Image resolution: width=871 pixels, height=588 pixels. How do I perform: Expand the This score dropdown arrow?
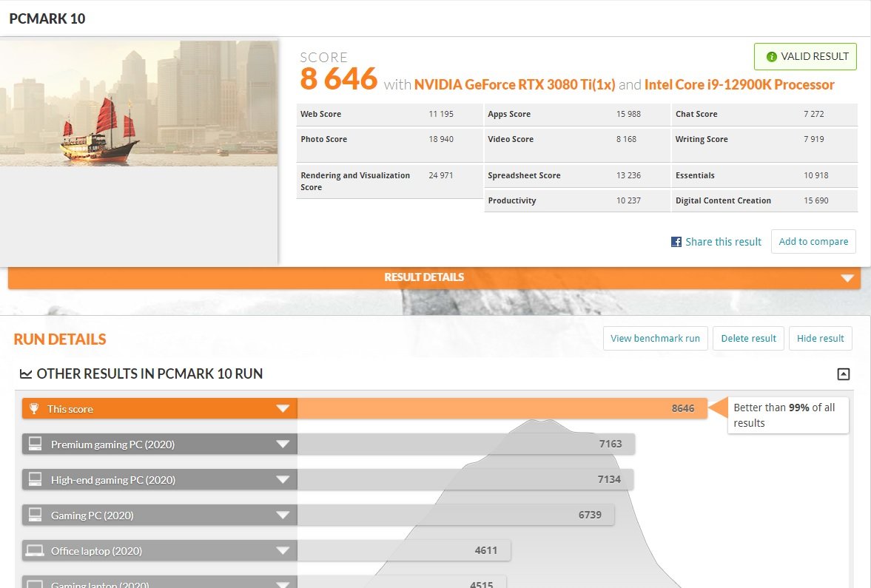pyautogui.click(x=283, y=409)
